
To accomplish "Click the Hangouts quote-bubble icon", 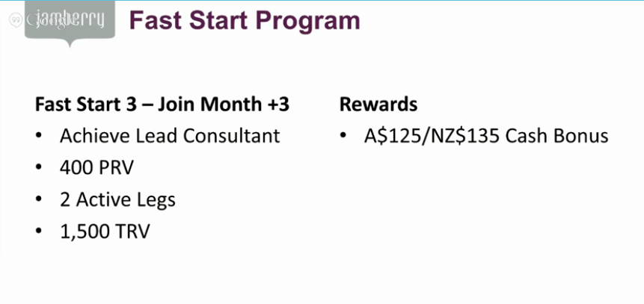I will point(16,19).
